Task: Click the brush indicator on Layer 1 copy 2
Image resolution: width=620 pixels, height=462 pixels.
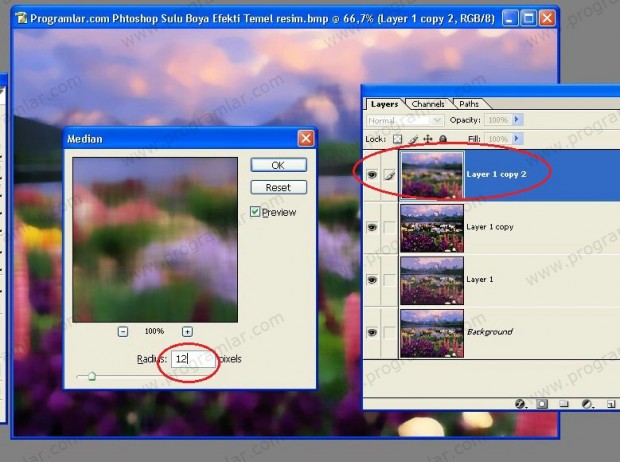Action: point(389,174)
